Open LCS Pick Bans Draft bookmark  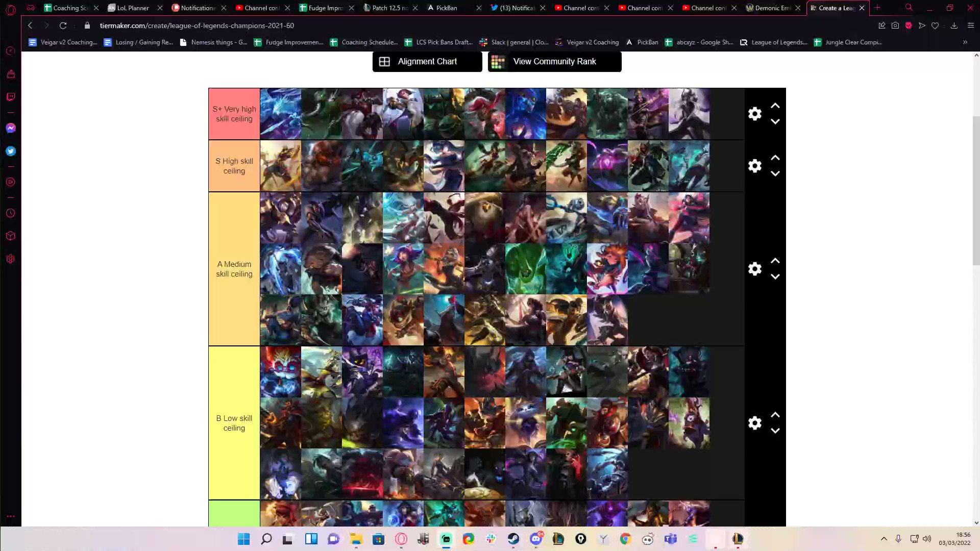[x=439, y=42]
